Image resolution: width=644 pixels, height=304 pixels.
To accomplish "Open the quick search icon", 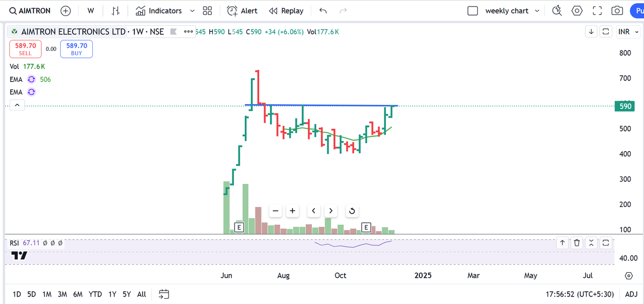I will point(557,11).
